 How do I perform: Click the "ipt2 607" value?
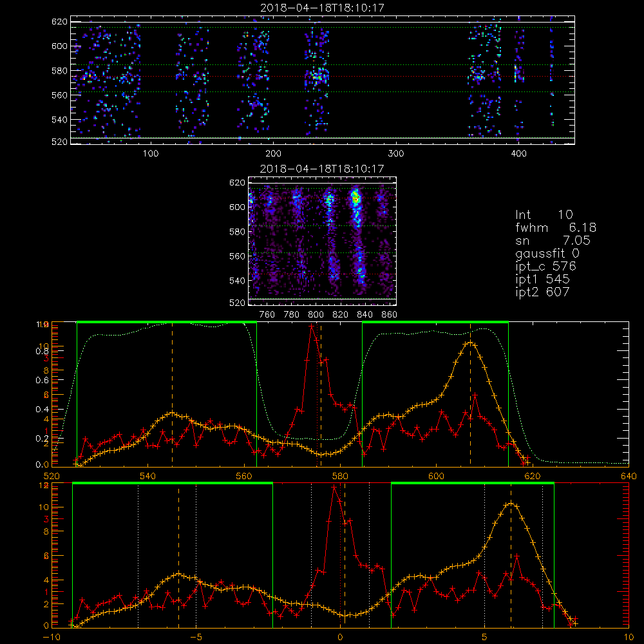(x=542, y=292)
